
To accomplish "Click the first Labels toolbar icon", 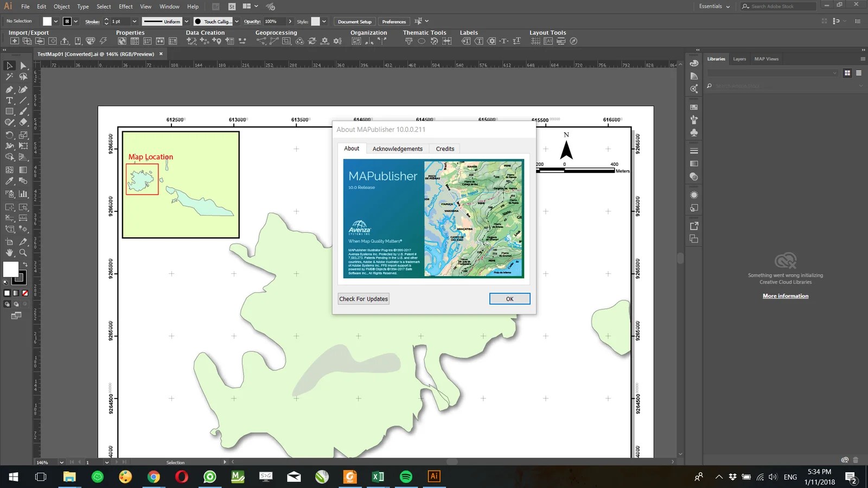I will (466, 41).
